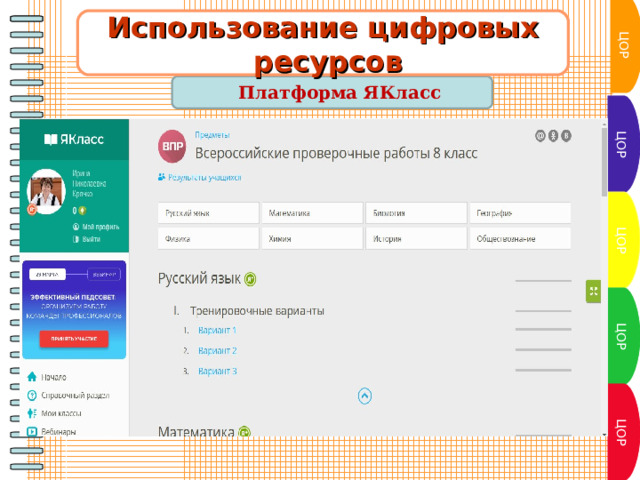
Task: Select the Обществознание subject tab
Action: point(520,239)
